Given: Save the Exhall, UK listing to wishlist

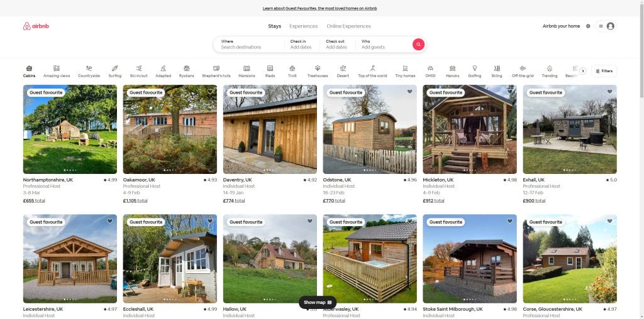Looking at the screenshot, I should (609, 92).
